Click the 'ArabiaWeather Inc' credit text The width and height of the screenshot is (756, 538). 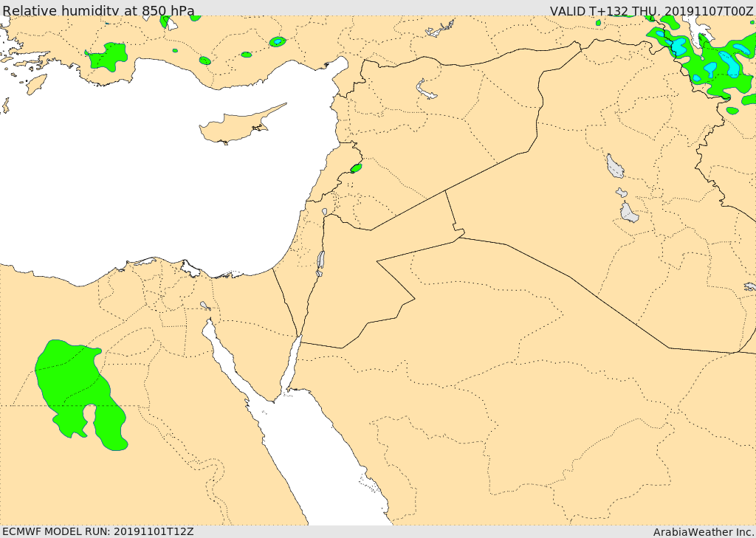[x=704, y=532]
